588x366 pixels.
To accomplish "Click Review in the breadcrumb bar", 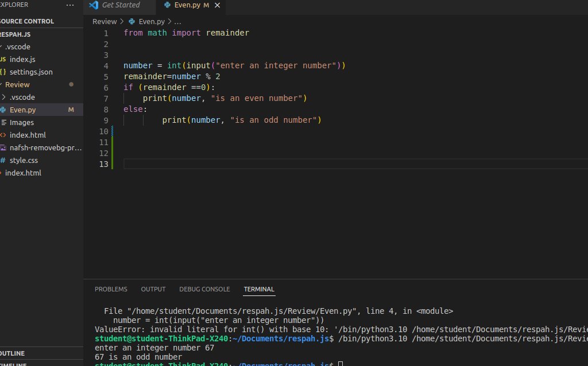I will click(104, 21).
